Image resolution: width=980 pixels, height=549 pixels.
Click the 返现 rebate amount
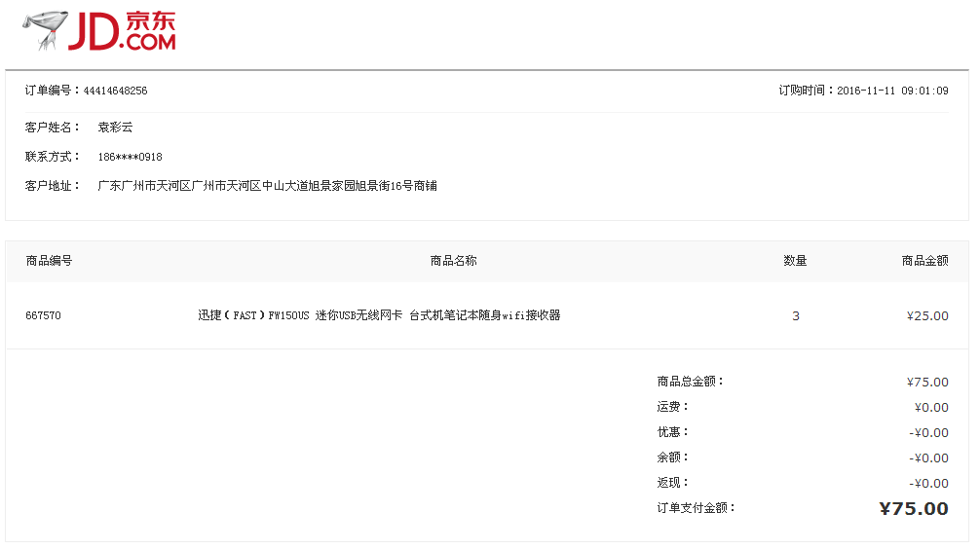coord(928,483)
